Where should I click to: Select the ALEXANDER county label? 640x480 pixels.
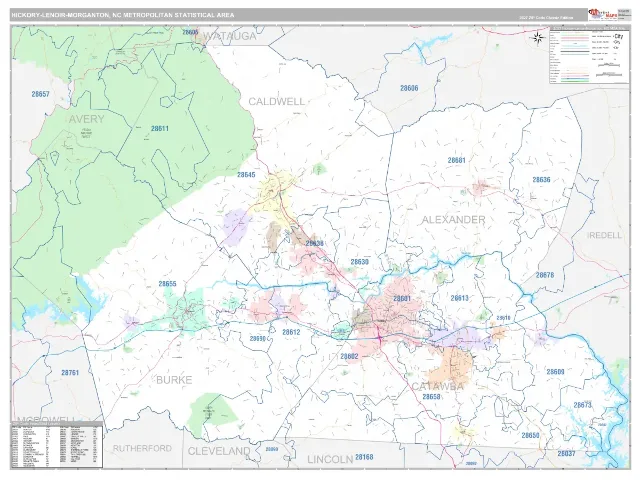(x=453, y=220)
